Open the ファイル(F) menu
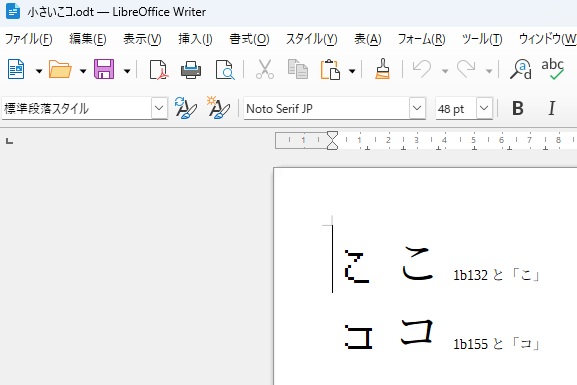Screen dimensions: 577x385 (x=29, y=39)
